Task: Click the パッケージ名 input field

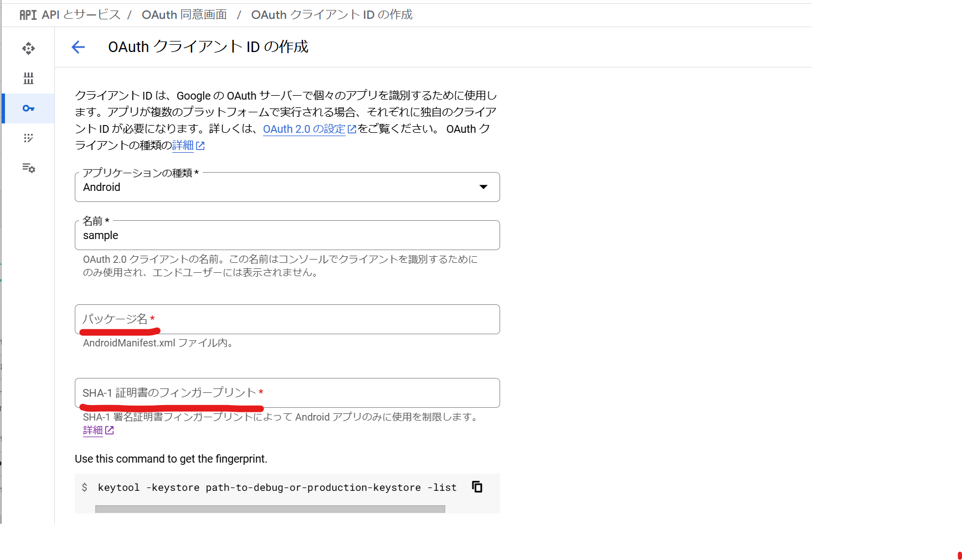Action: pyautogui.click(x=287, y=319)
